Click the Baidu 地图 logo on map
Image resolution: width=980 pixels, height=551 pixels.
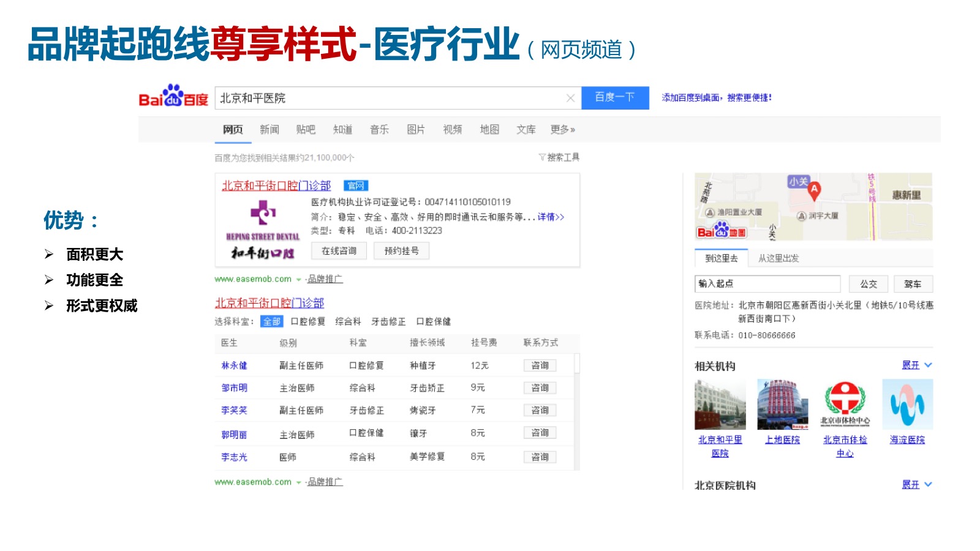pos(722,230)
